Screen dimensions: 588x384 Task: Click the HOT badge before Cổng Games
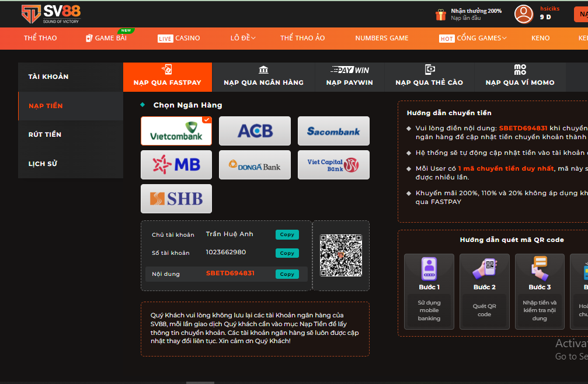coord(447,39)
